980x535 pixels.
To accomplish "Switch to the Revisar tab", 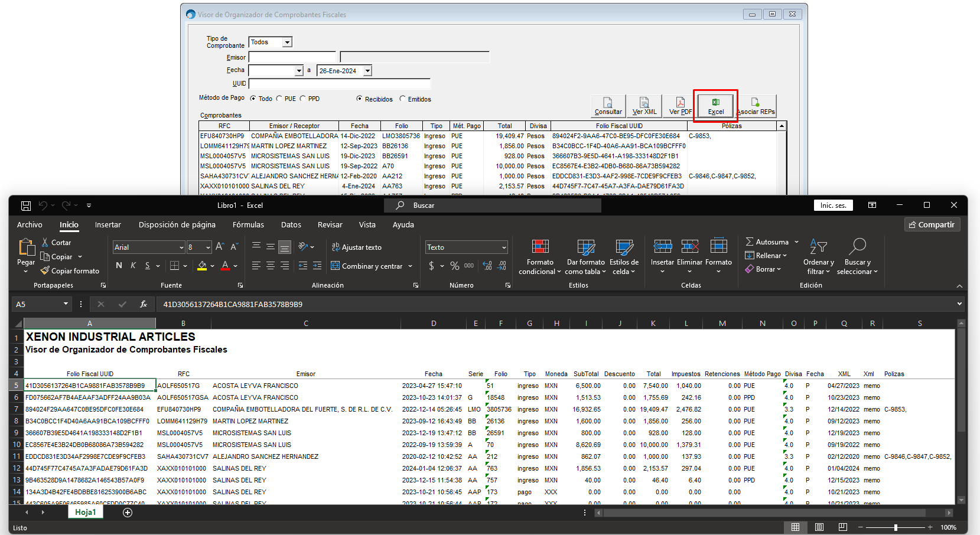I will coord(330,225).
